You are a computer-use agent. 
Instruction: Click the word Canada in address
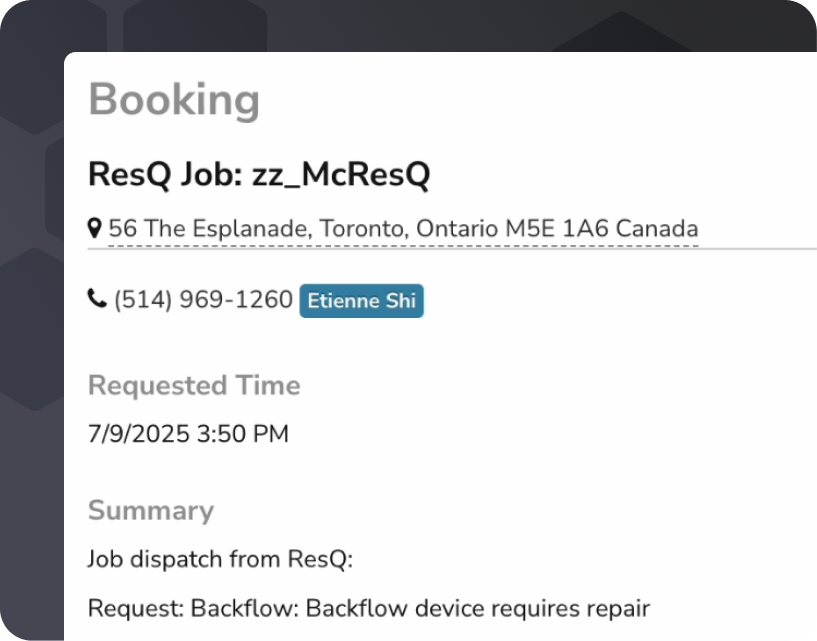pyautogui.click(x=657, y=229)
